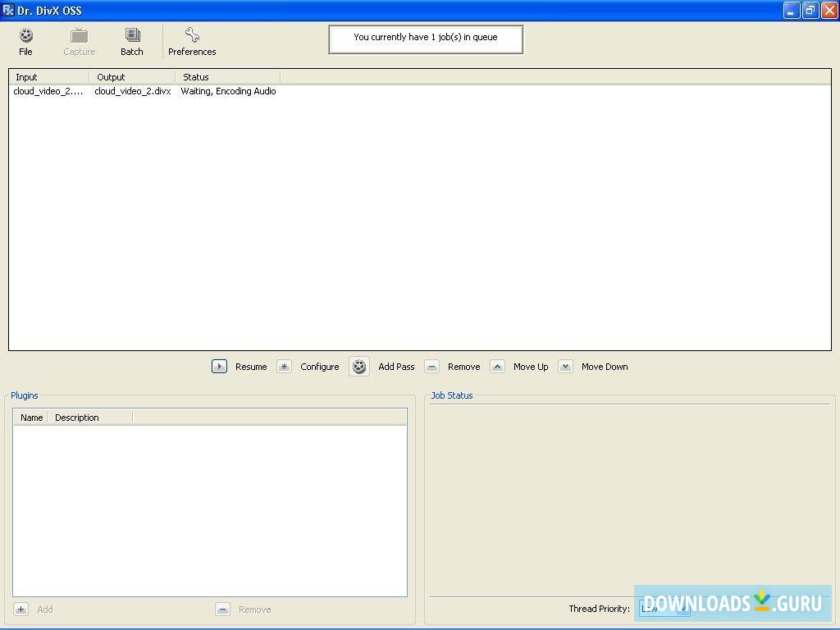The width and height of the screenshot is (840, 630).
Task: Click the Resume job icon
Action: coord(219,366)
